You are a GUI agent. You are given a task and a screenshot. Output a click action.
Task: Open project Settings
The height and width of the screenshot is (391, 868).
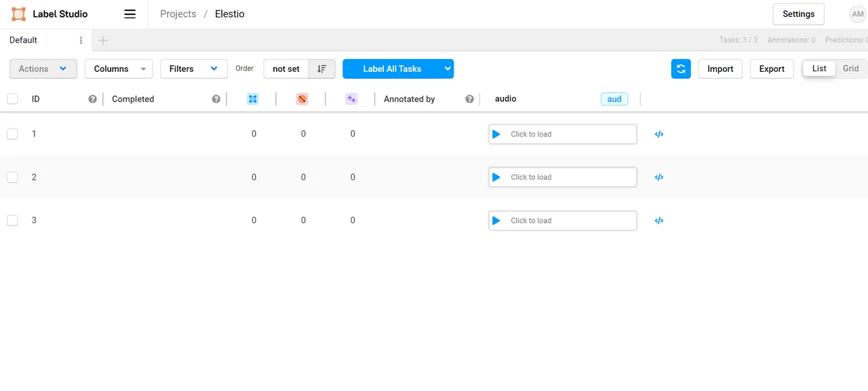coord(799,14)
